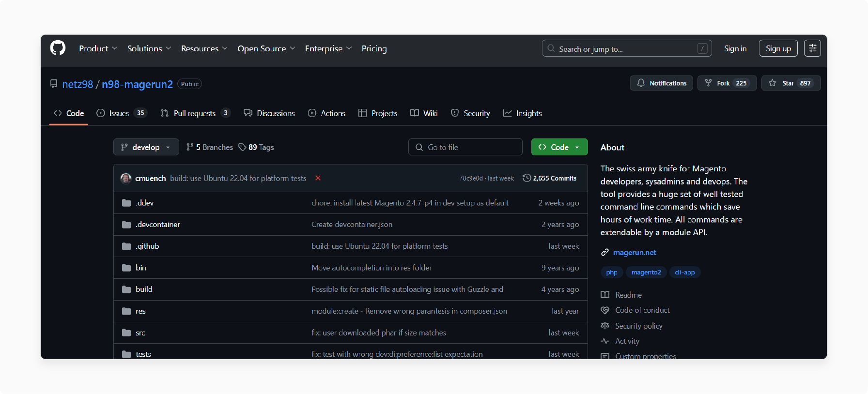Open the .ddev folder
This screenshot has width=868, height=394.
point(144,203)
